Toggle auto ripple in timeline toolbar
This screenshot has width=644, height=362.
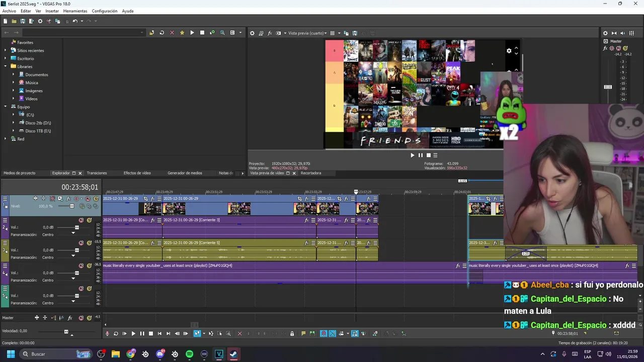(x=341, y=333)
